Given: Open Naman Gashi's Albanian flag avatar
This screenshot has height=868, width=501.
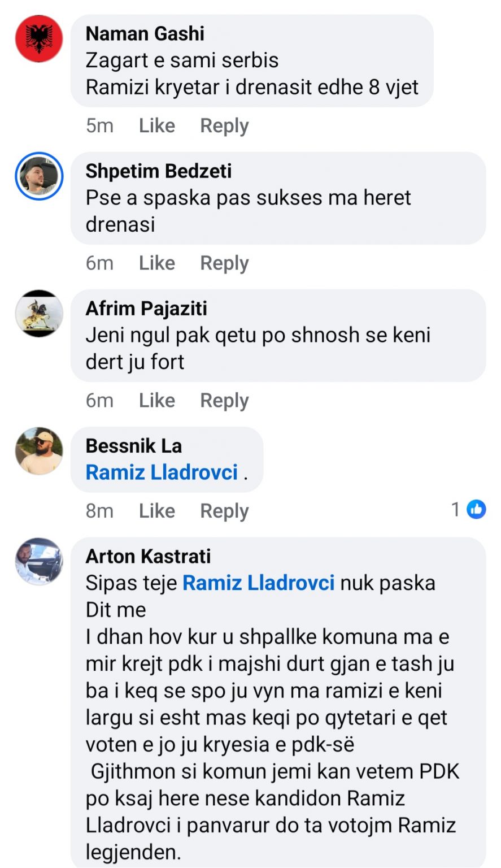Looking at the screenshot, I should (x=39, y=38).
